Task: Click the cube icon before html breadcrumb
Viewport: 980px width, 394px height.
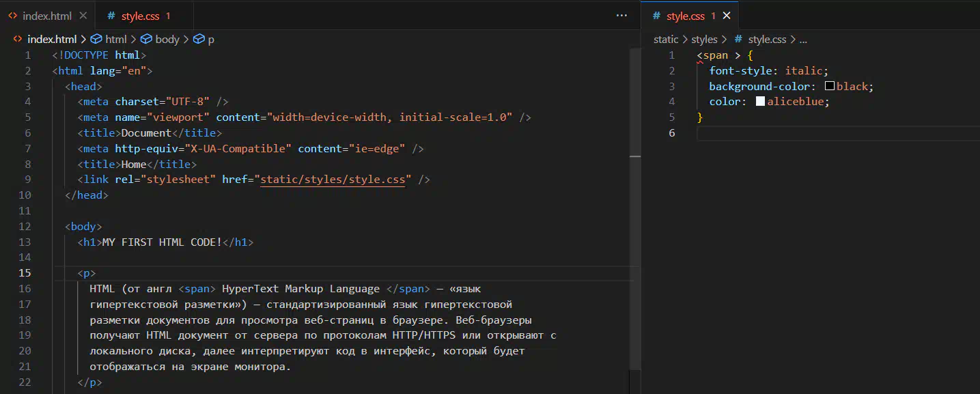Action: [x=96, y=39]
